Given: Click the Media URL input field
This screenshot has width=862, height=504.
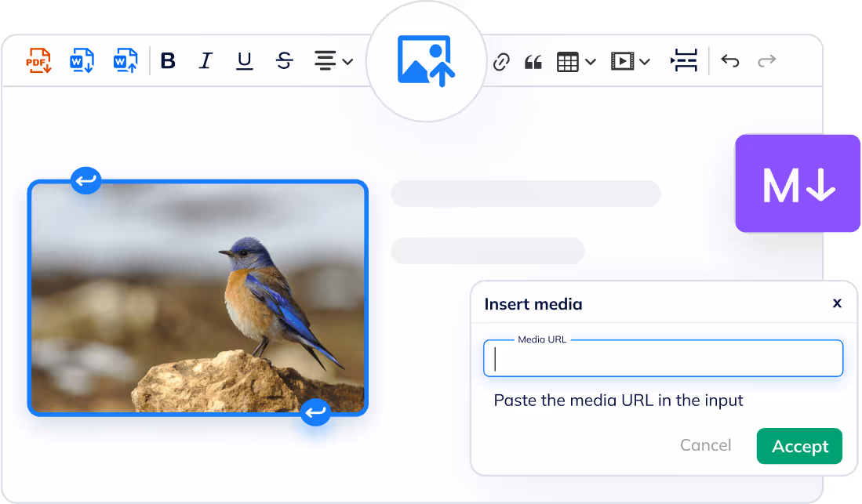Looking at the screenshot, I should [663, 359].
